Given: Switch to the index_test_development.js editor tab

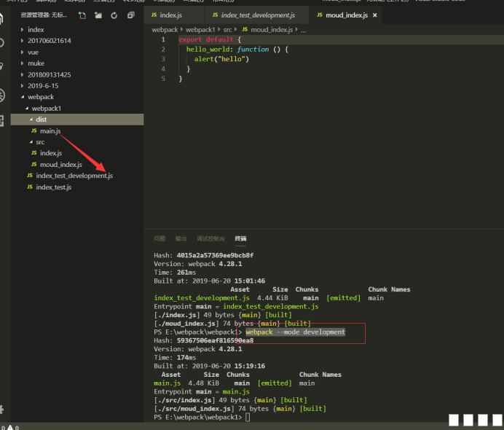Looking at the screenshot, I should [x=257, y=15].
